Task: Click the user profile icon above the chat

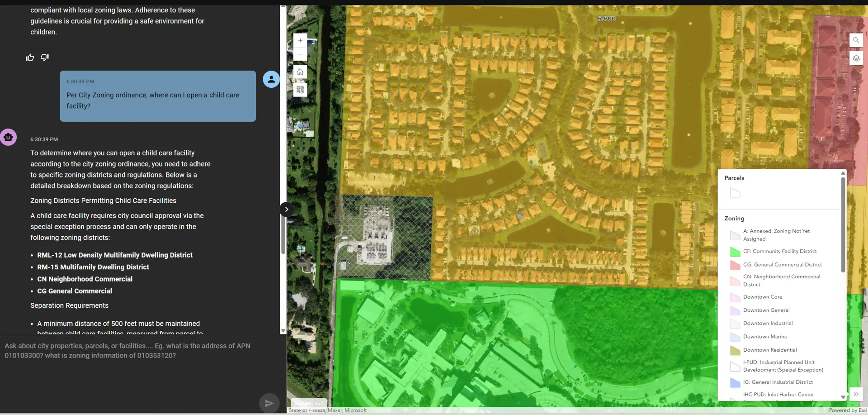Action: [271, 79]
